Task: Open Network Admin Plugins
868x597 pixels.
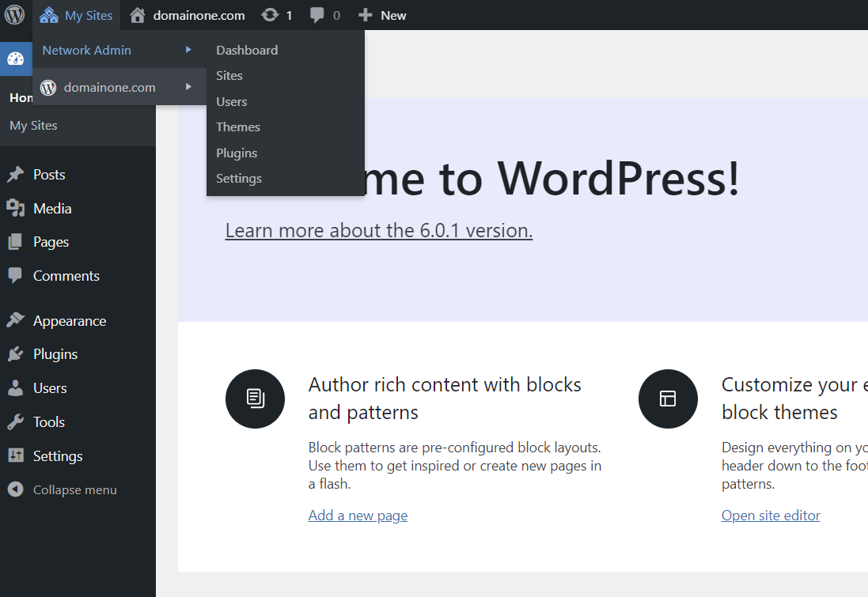Action: (237, 153)
